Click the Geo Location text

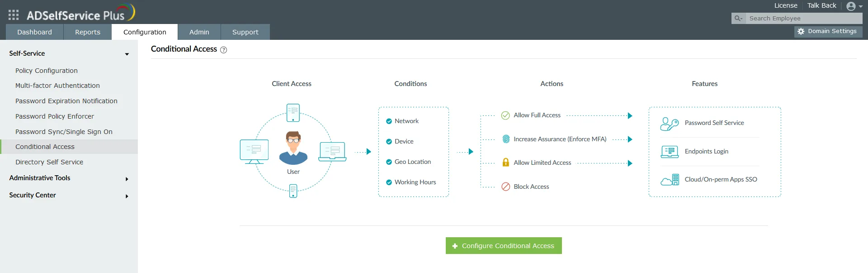coord(413,162)
